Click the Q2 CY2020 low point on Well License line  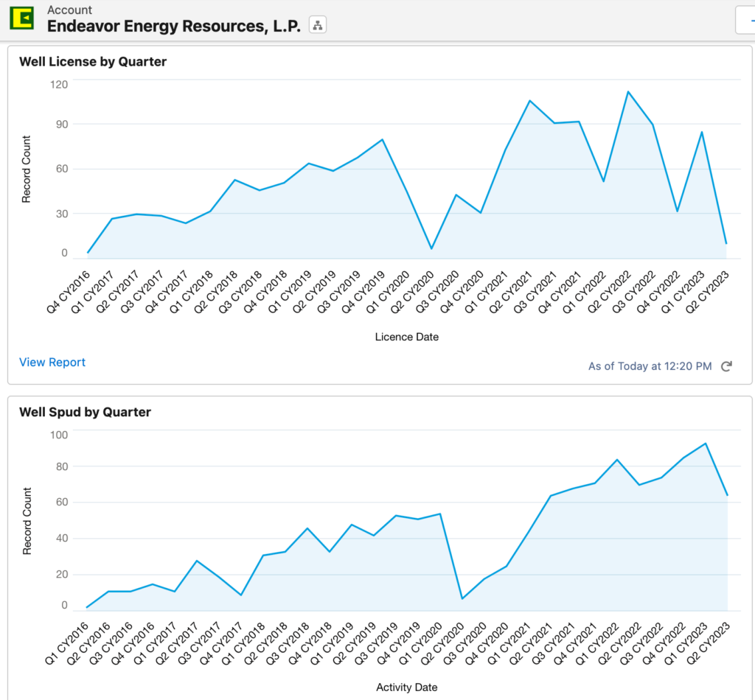coord(431,249)
